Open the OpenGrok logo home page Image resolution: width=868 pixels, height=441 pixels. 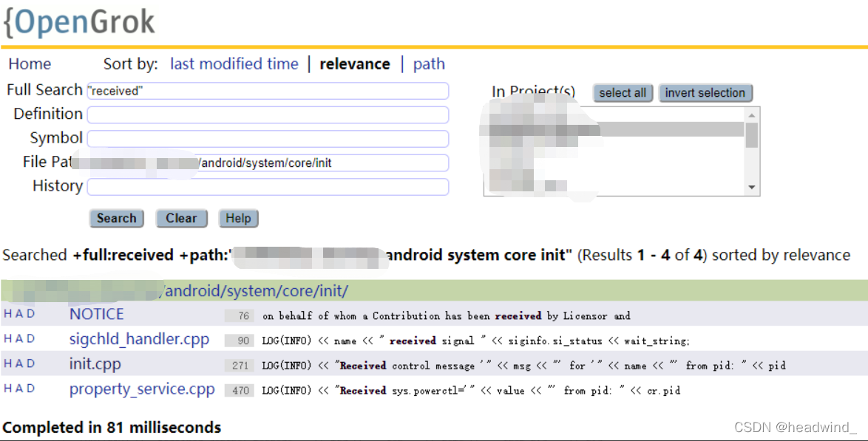click(x=78, y=22)
